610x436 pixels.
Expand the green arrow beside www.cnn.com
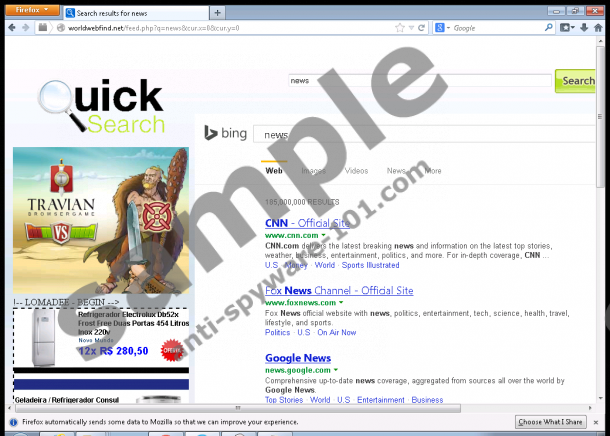click(339, 236)
